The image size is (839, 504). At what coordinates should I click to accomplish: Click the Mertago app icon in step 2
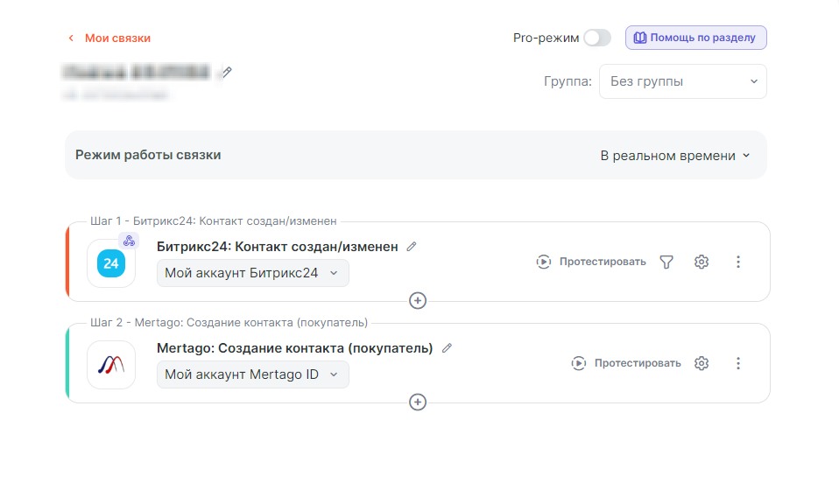[x=111, y=365]
